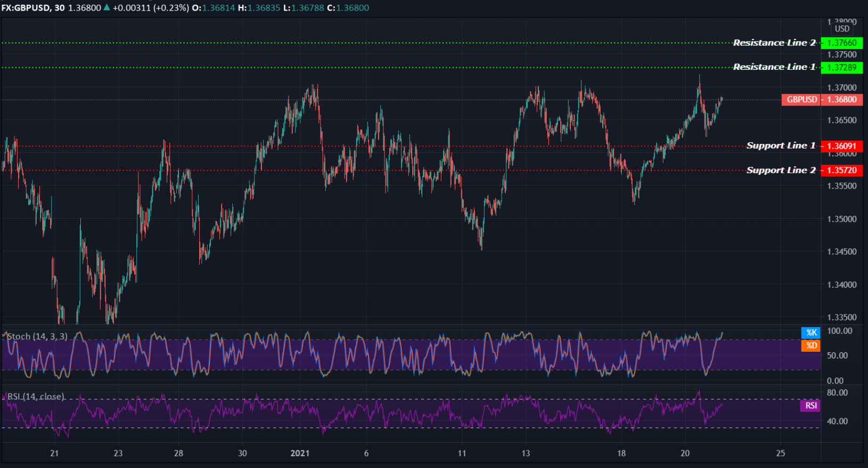This screenshot has width=868, height=468.
Task: Click the 30 date on time axis
Action: (x=242, y=453)
